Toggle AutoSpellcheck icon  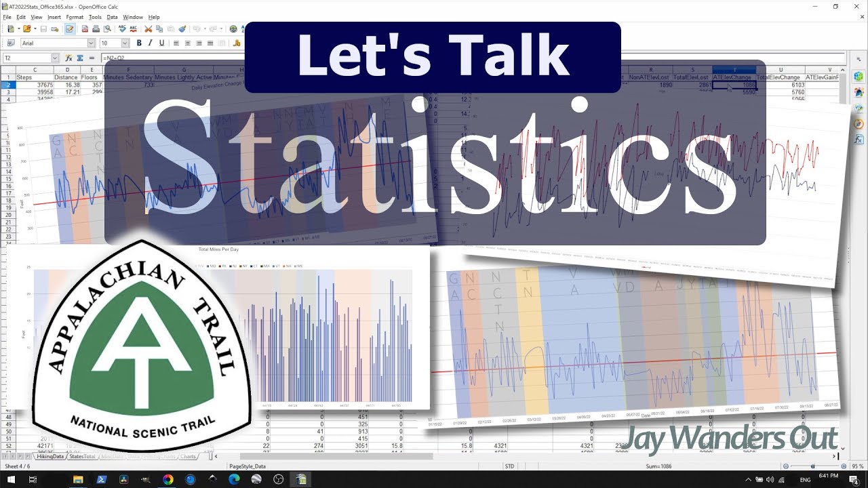134,29
